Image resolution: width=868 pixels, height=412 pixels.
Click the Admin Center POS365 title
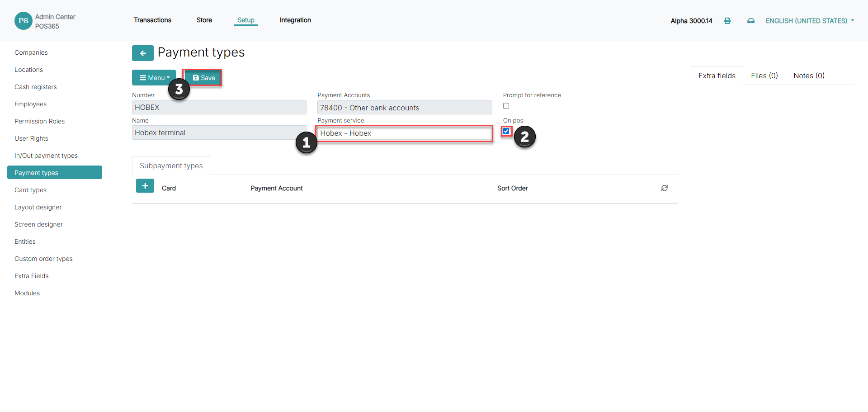pos(55,21)
